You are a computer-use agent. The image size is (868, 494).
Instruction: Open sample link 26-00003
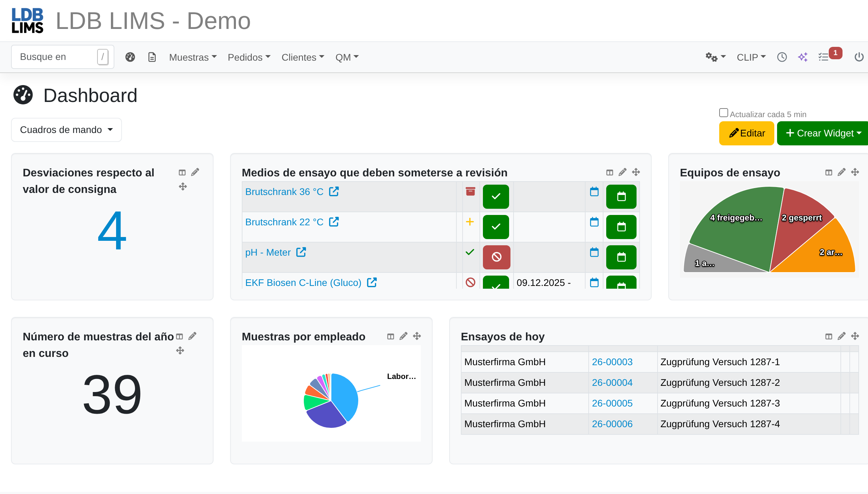tap(612, 362)
